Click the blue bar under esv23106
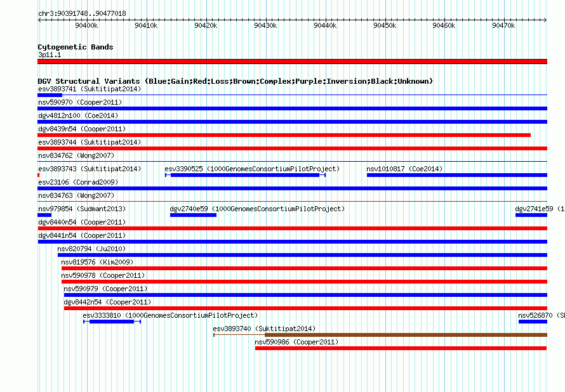The image size is (565, 392). 292,188
